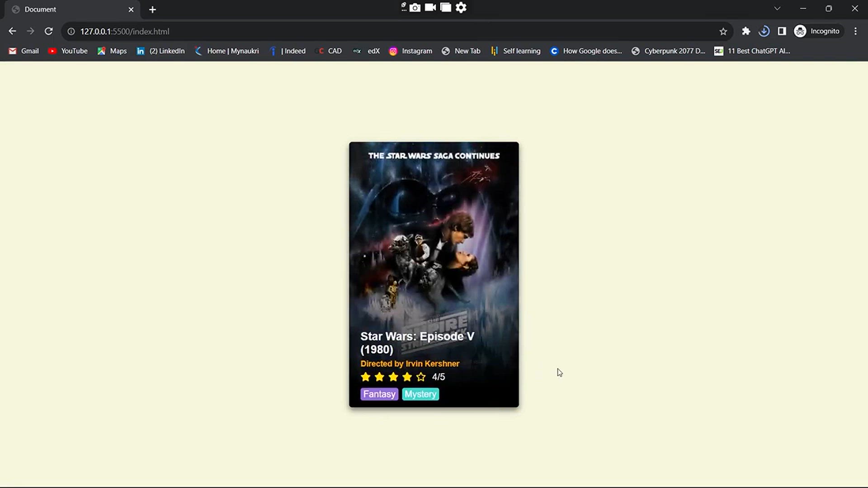Click the browser forward arrow
868x488 pixels.
[x=30, y=31]
